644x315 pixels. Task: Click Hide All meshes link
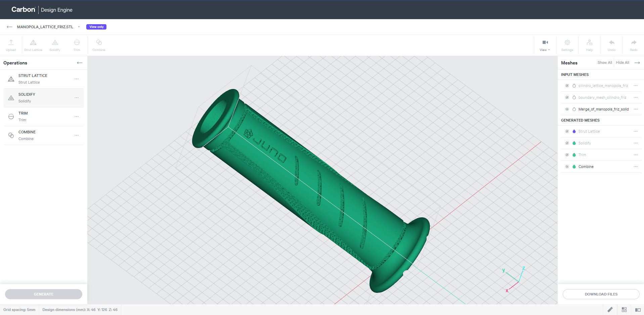point(623,63)
